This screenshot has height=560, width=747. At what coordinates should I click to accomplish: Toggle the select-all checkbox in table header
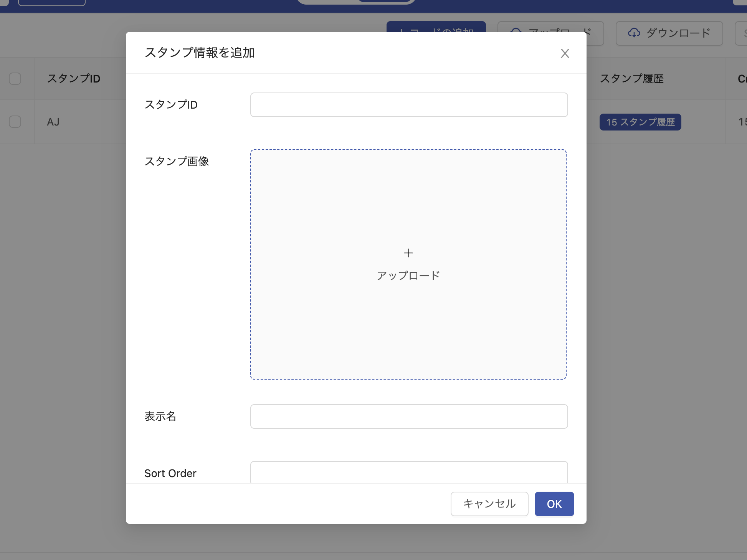(x=15, y=79)
